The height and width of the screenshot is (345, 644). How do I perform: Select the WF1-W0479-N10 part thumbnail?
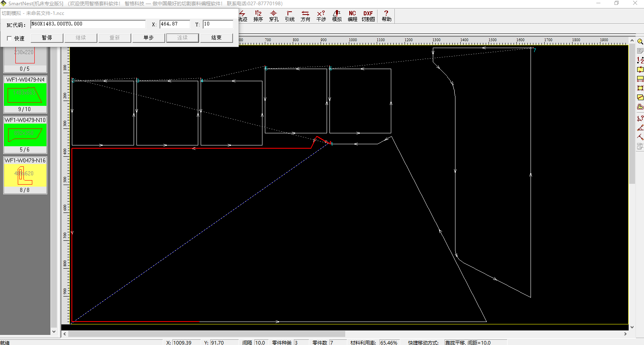25,135
